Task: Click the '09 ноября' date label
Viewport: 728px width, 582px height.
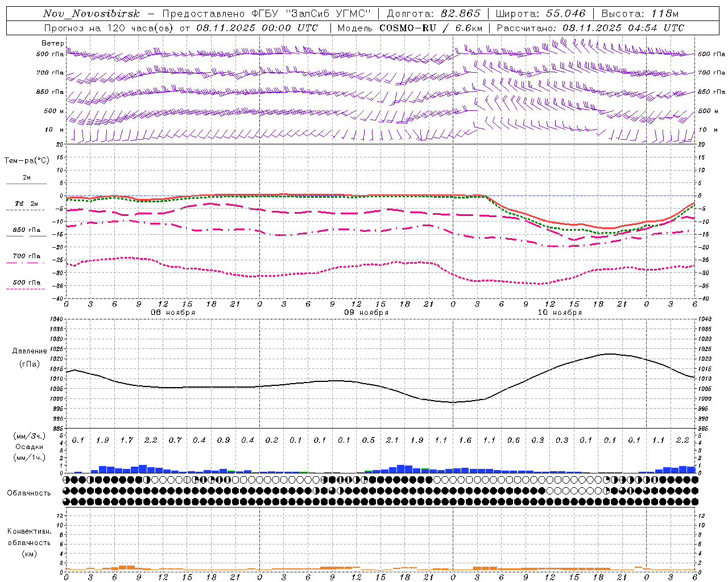Action: [366, 313]
